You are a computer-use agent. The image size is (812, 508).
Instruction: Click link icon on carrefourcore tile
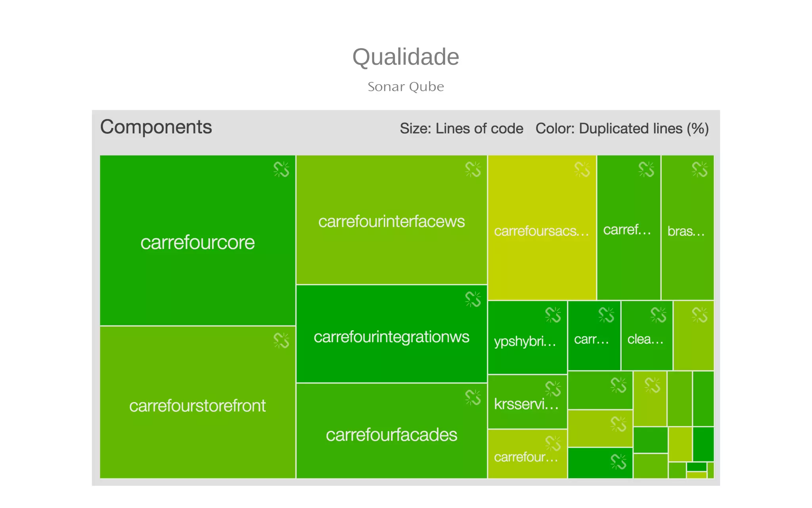click(281, 169)
